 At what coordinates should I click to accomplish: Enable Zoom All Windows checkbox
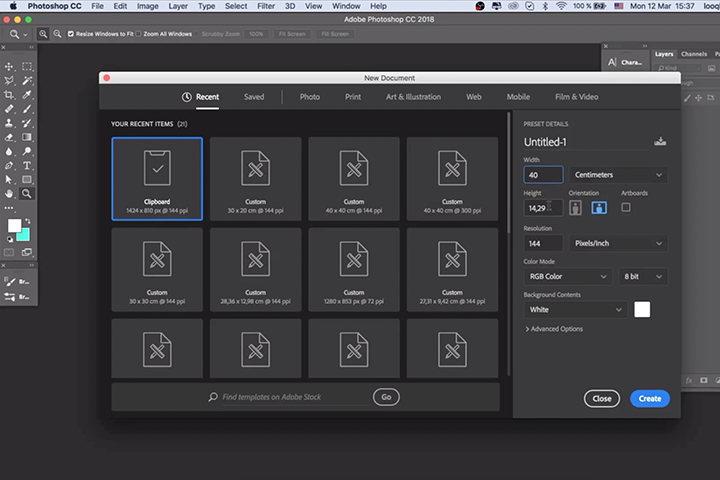click(x=138, y=34)
